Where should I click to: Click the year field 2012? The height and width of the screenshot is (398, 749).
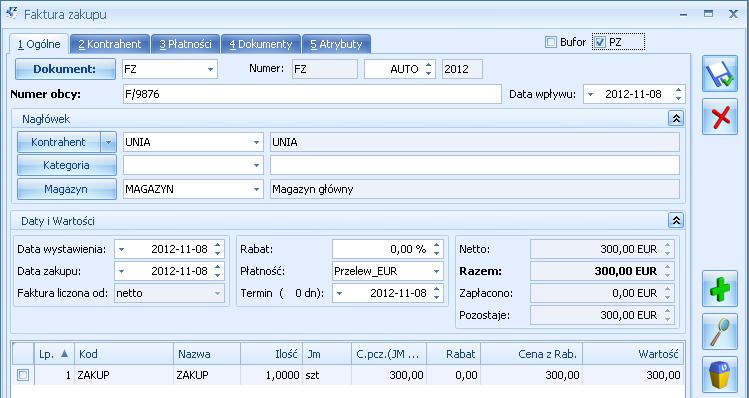pos(462,69)
